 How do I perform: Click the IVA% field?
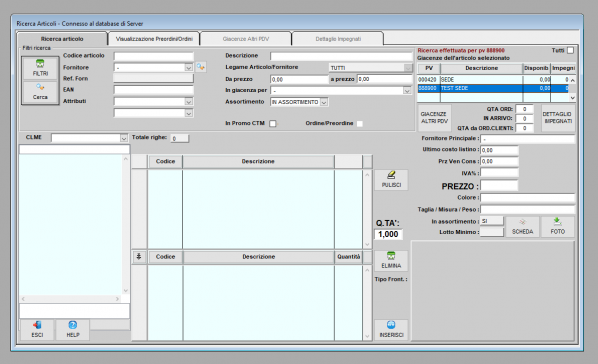pos(499,173)
